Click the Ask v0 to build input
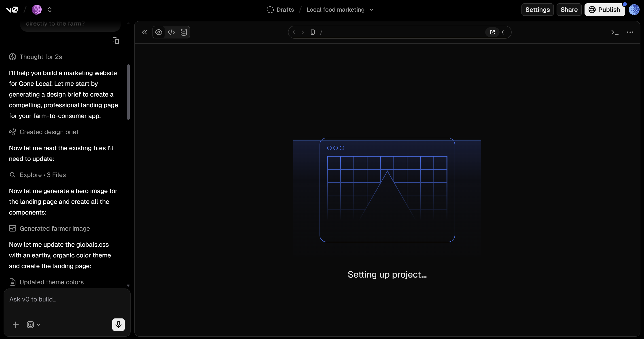The image size is (644, 339). point(67,299)
